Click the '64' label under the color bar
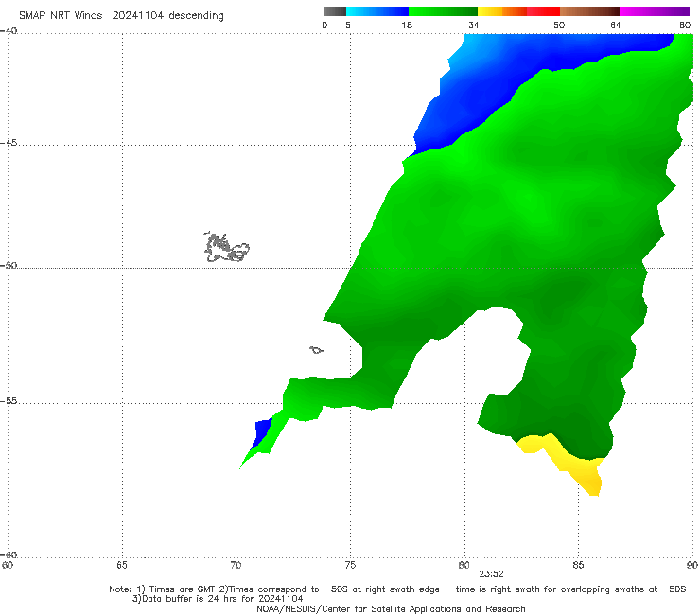The width and height of the screenshot is (700, 615). [x=616, y=25]
